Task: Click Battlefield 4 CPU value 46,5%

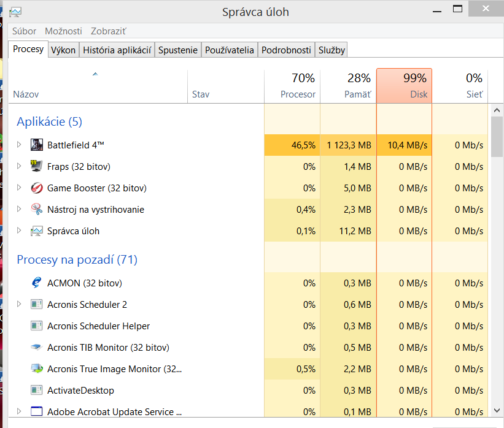Action: pyautogui.click(x=303, y=145)
